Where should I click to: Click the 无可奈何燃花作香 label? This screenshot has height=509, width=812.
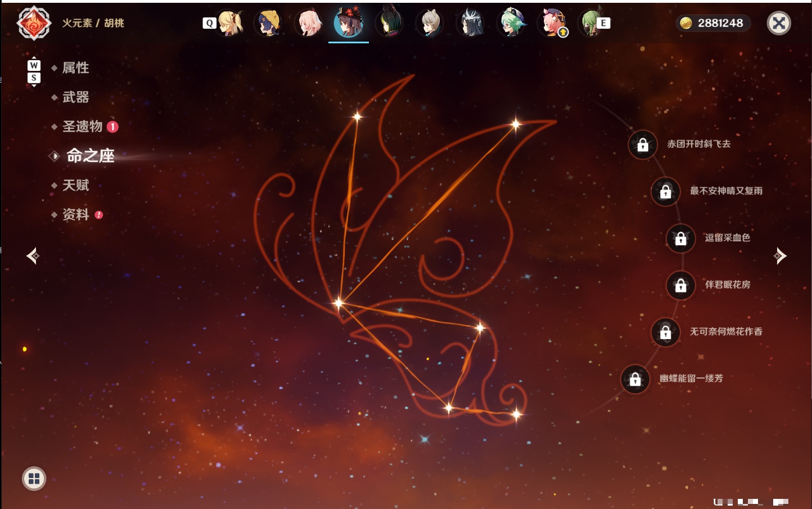click(x=726, y=331)
